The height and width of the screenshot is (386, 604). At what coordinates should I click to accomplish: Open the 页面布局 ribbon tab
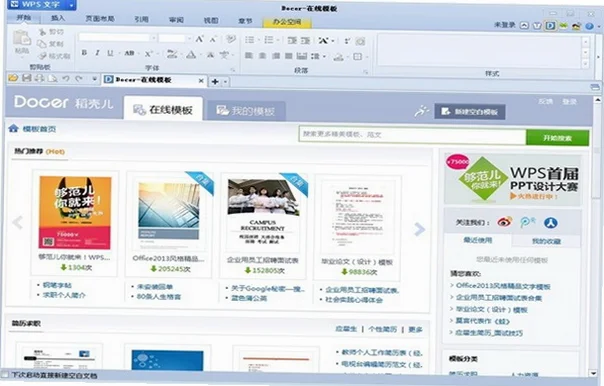(100, 18)
